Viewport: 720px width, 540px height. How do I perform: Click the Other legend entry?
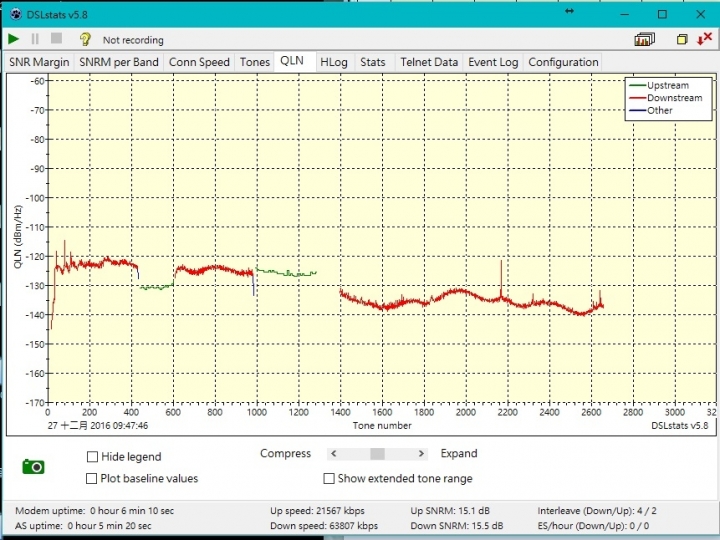(x=651, y=110)
